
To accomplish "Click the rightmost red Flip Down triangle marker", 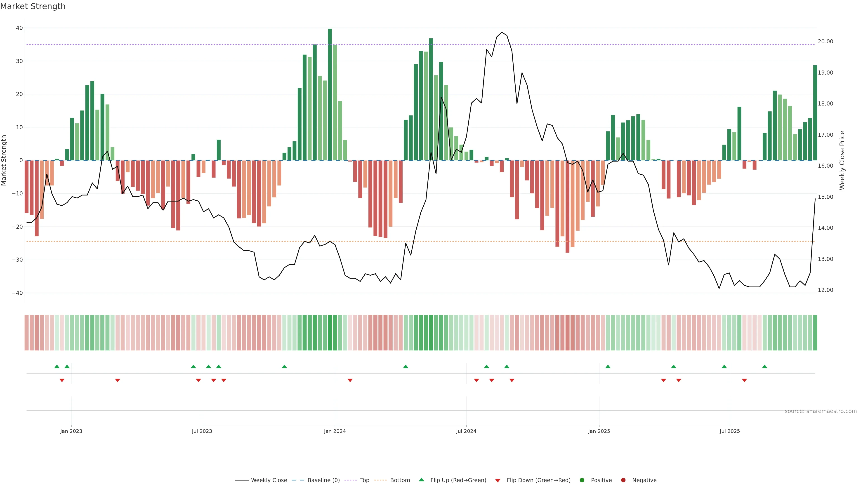I will pyautogui.click(x=744, y=380).
